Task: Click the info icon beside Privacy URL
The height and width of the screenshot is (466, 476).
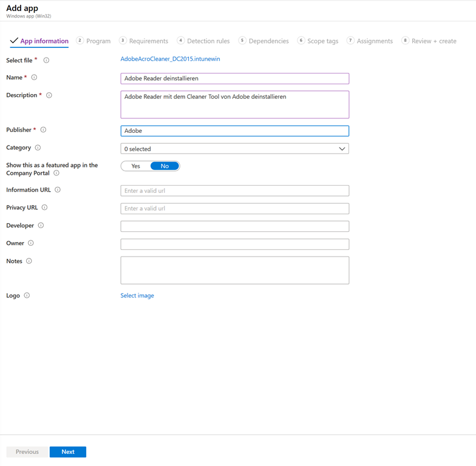Action: pos(44,208)
